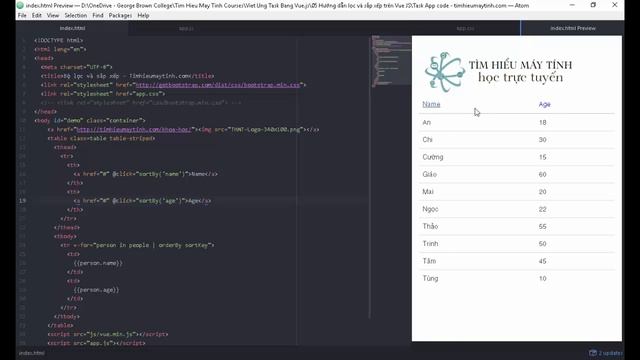This screenshot has height=360, width=640.
Task: Maximize or restore the Atom window
Action: point(593,5)
